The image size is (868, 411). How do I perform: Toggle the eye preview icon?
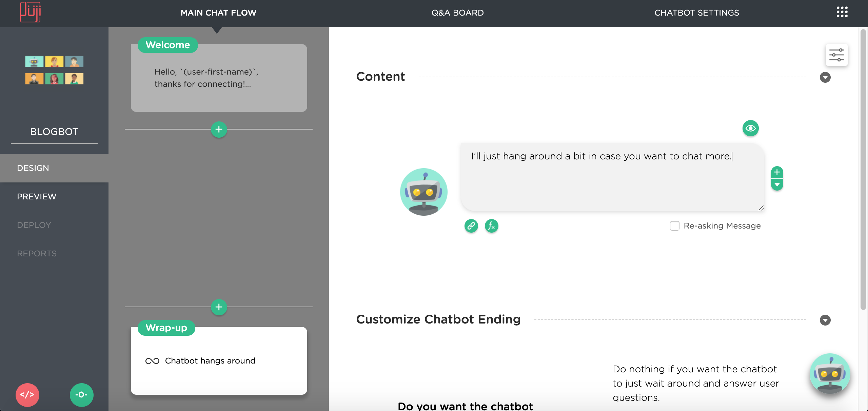pos(750,128)
